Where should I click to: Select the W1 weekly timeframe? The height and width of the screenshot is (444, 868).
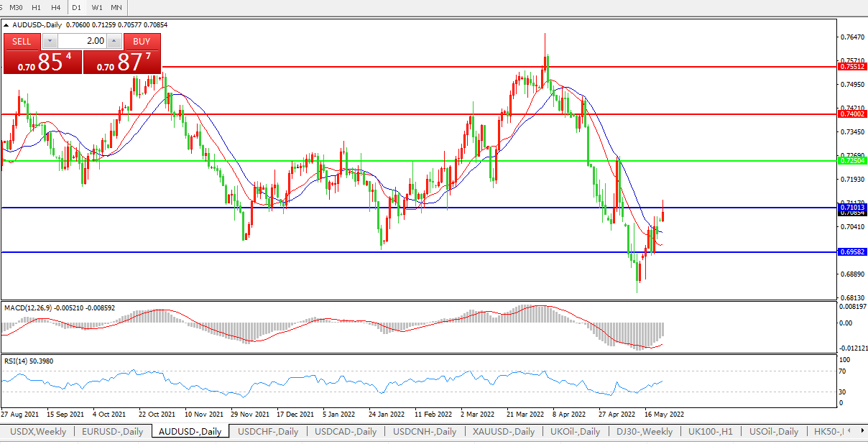click(97, 7)
